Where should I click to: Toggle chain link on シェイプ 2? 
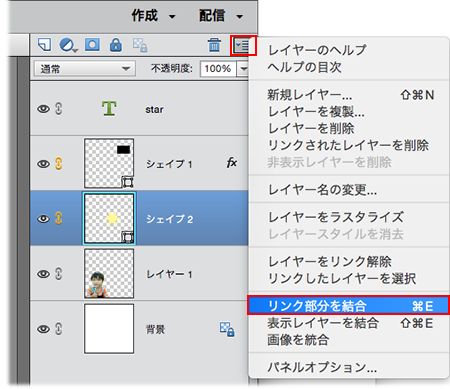pos(59,218)
